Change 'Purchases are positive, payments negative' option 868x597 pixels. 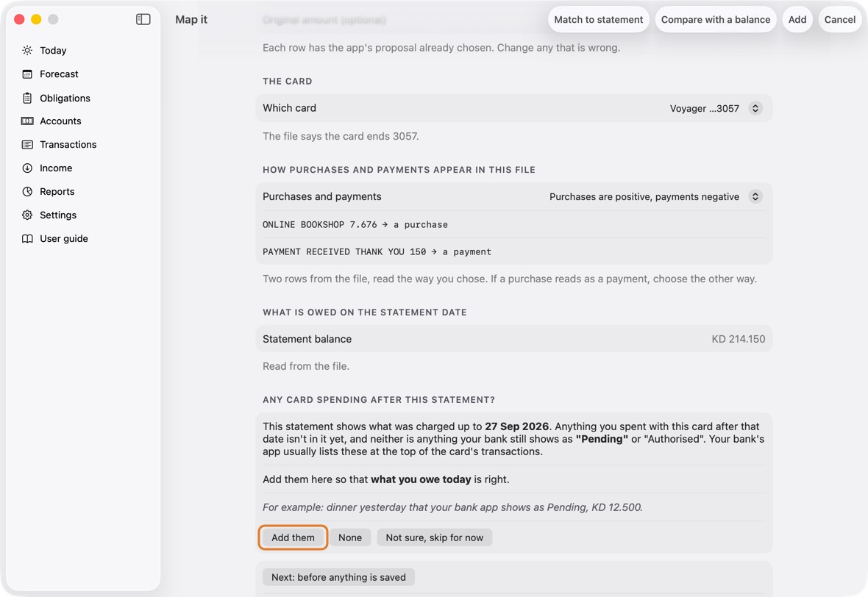coord(644,196)
